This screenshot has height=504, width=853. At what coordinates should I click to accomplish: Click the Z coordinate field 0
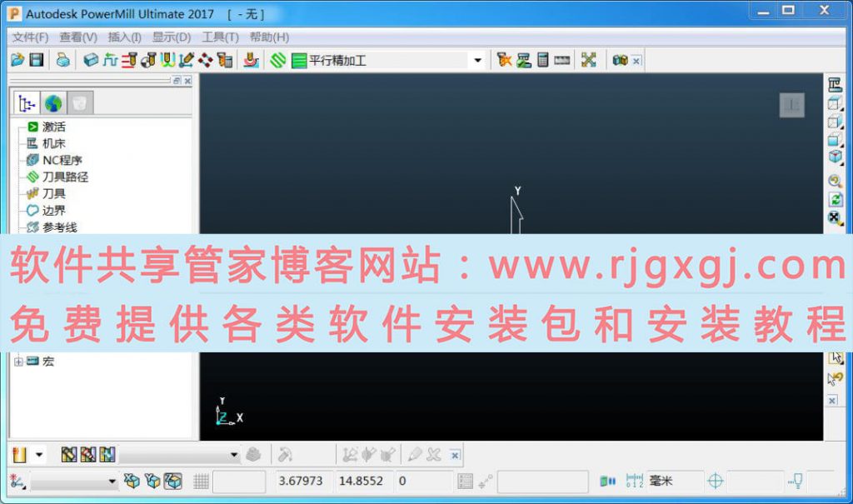pos(423,482)
